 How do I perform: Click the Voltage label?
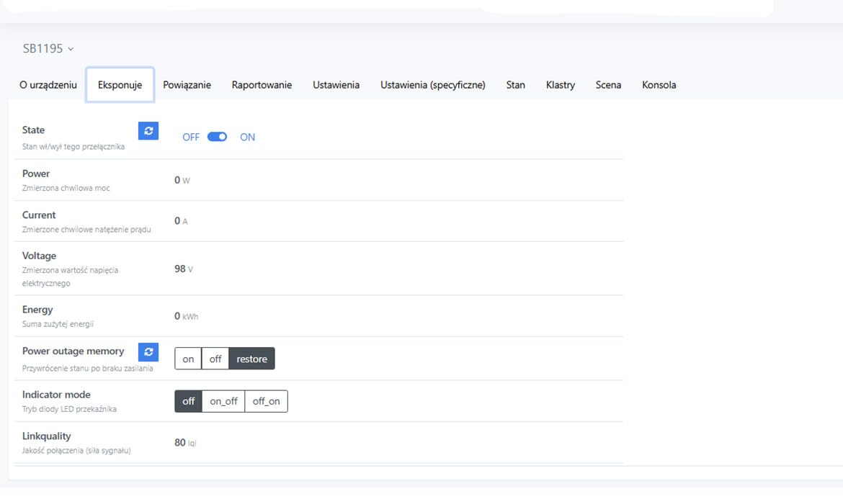click(39, 256)
